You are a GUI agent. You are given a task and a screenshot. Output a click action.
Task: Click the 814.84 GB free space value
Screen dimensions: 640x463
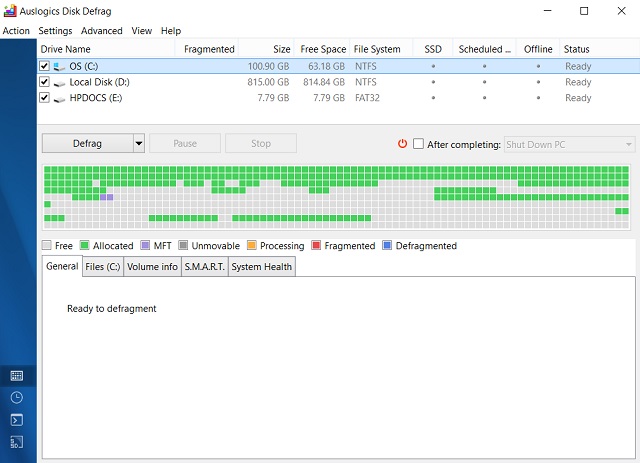point(324,82)
